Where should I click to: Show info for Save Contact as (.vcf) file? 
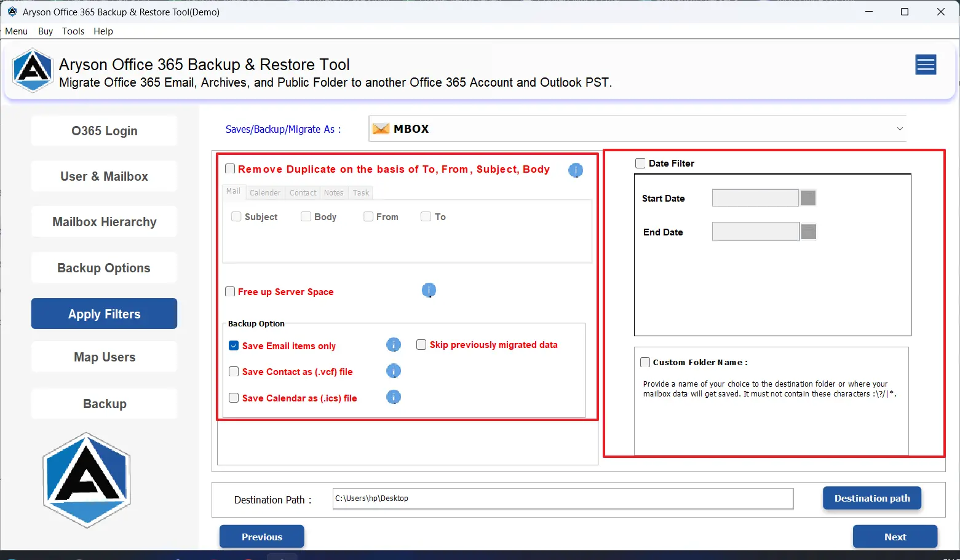393,371
